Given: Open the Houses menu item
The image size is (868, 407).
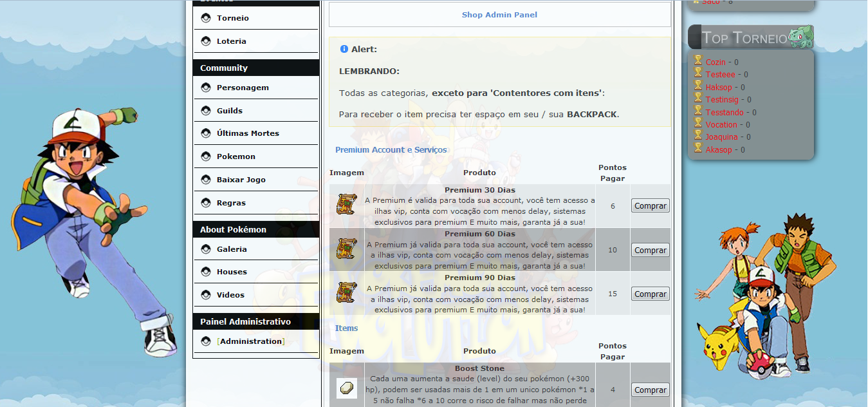Looking at the screenshot, I should tap(232, 272).
